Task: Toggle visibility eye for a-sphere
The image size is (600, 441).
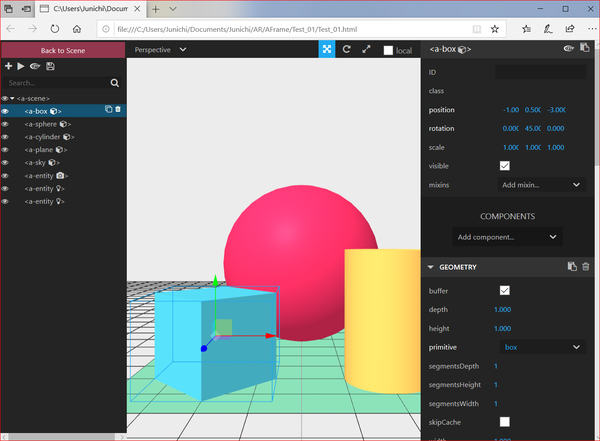Action: click(5, 124)
